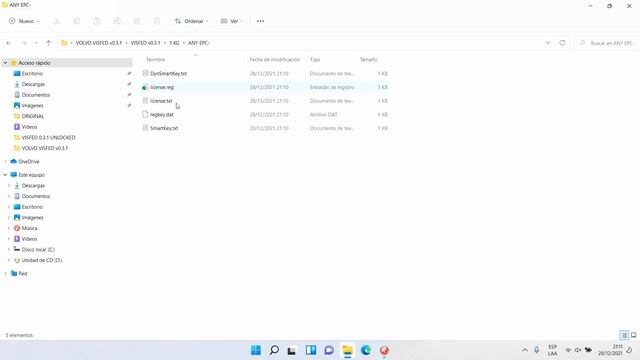Screen dimensions: 640x360
Task: Select Descargas under quick access
Action: (x=33, y=84)
